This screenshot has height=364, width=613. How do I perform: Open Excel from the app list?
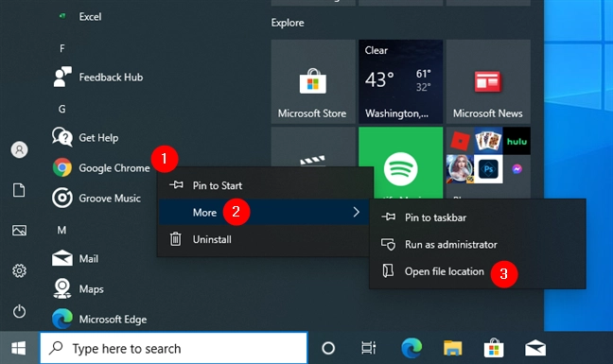tap(90, 17)
